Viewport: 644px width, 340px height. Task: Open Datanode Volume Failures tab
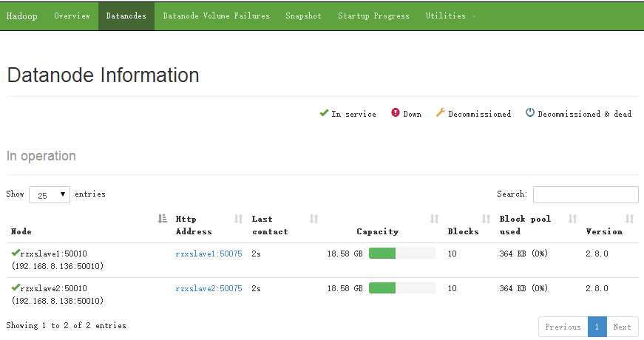click(216, 16)
